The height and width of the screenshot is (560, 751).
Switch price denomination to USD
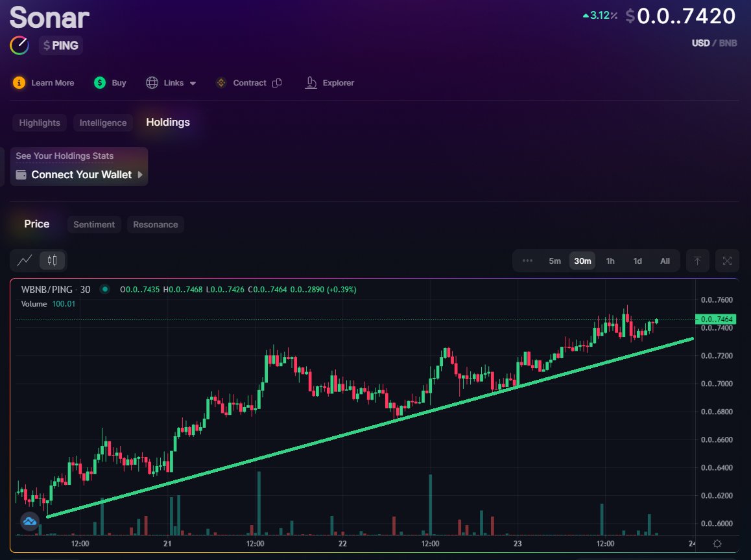(x=700, y=43)
